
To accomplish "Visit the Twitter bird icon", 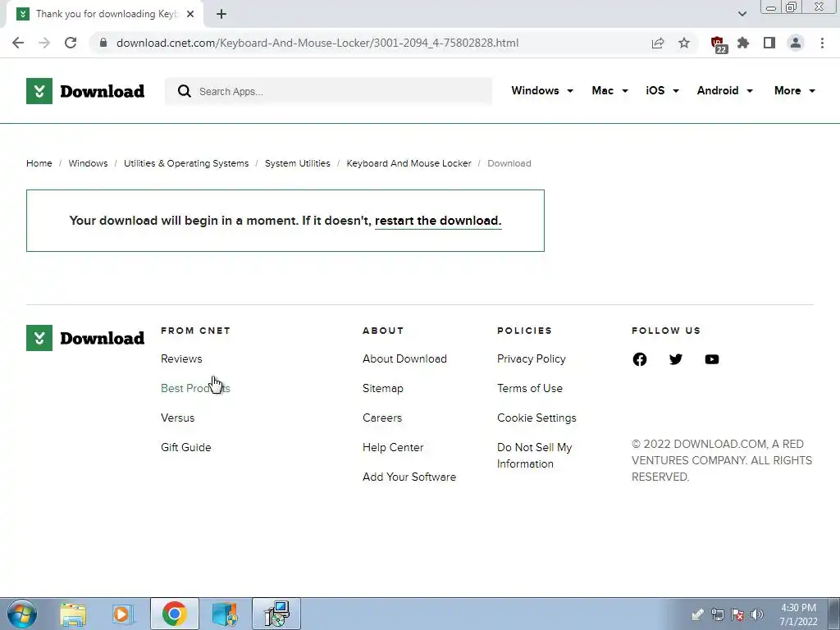I will coord(676,359).
